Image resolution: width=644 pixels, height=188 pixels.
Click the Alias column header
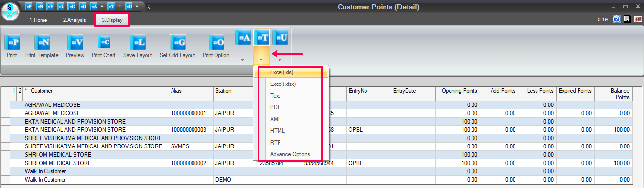click(x=192, y=94)
